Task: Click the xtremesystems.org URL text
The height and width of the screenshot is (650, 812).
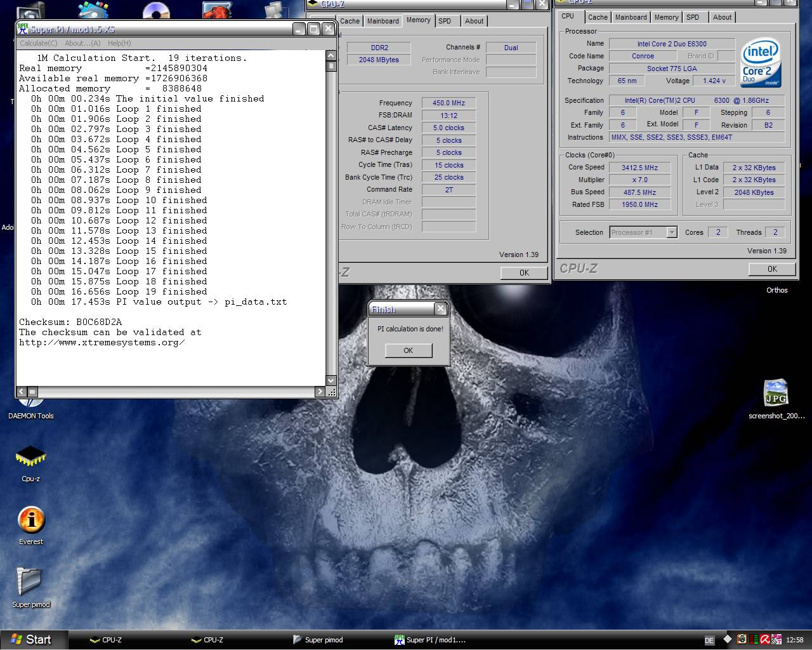Action: click(102, 342)
